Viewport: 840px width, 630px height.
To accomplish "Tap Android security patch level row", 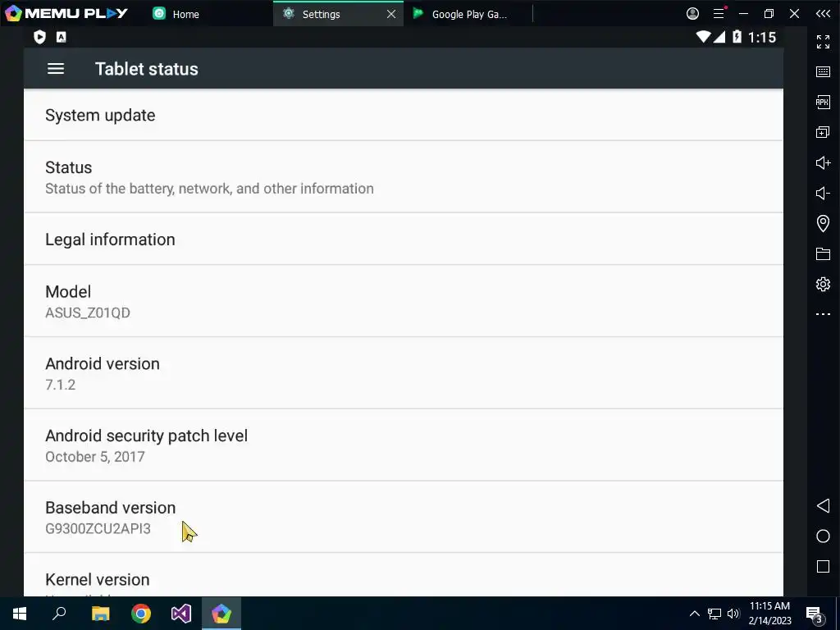I will (x=404, y=445).
